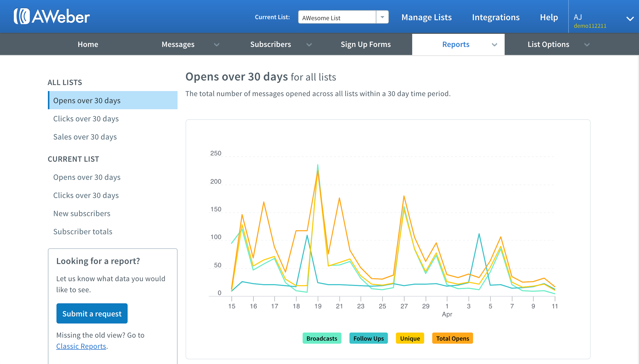
Task: Open the Sign Up Forms tab
Action: pyautogui.click(x=365, y=44)
